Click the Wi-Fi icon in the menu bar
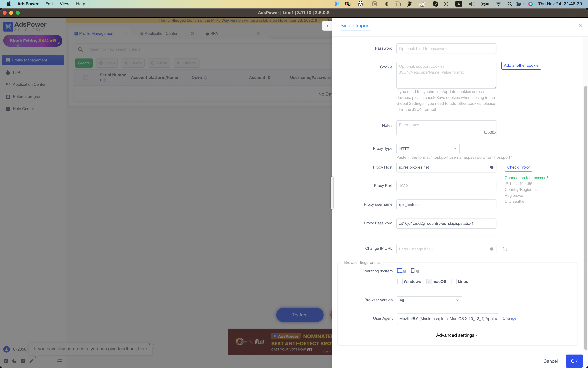 498,4
